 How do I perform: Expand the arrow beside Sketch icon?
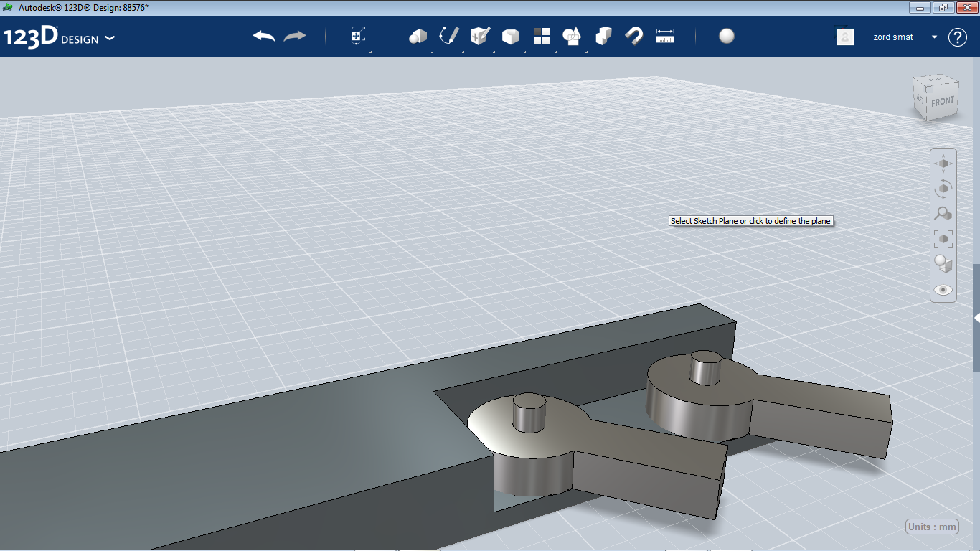pyautogui.click(x=463, y=52)
